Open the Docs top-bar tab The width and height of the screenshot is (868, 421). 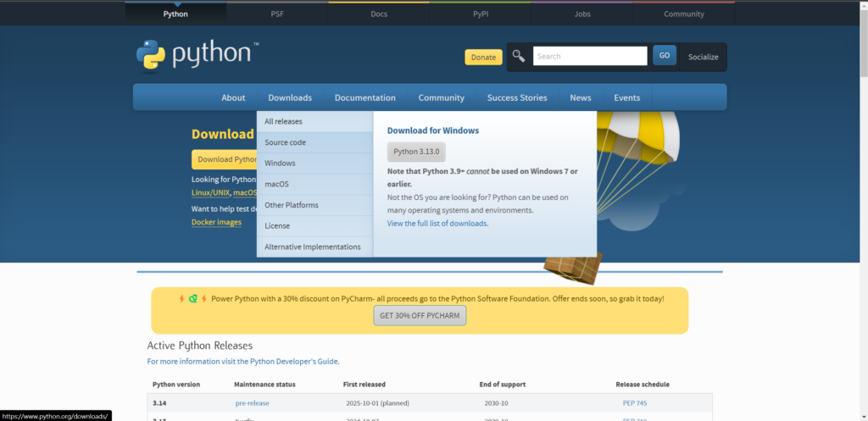coord(379,14)
